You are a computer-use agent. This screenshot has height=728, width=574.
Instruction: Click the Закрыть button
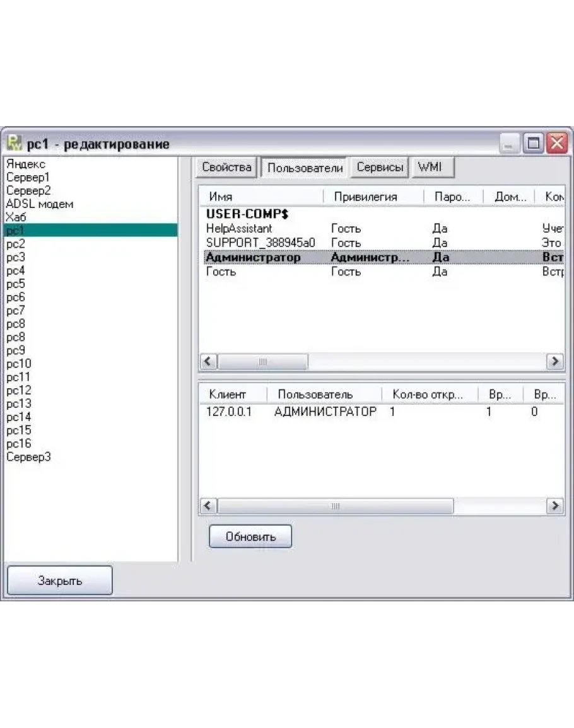coord(60,580)
